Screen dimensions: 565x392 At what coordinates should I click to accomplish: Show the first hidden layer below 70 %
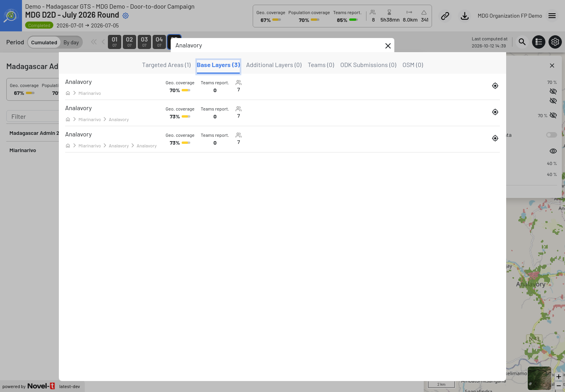click(x=553, y=91)
